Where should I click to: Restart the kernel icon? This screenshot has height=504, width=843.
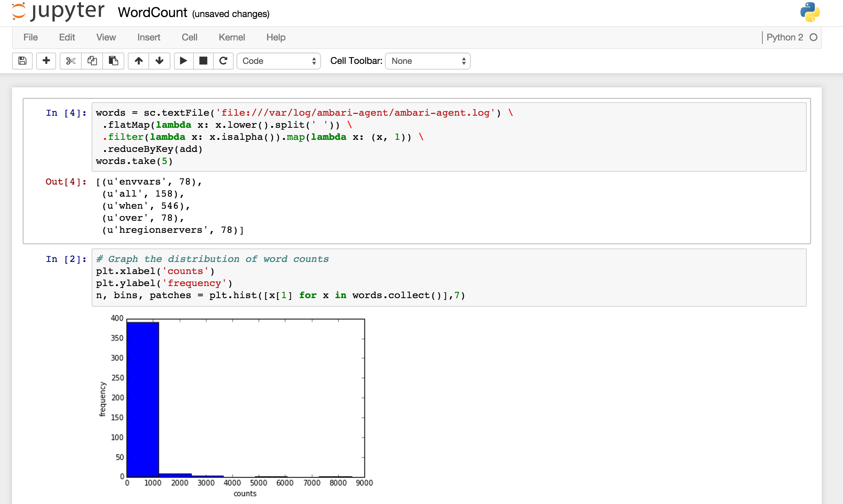tap(223, 61)
